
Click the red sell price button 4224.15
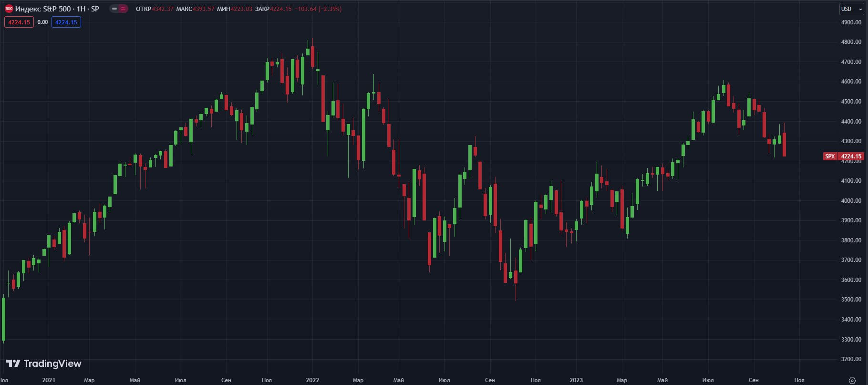[19, 22]
